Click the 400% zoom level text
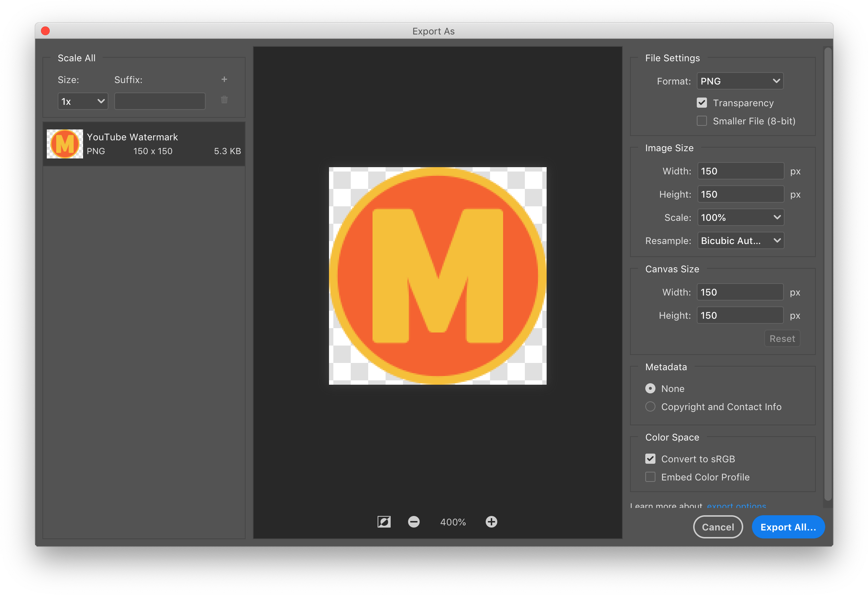Image resolution: width=868 pixels, height=595 pixels. click(x=453, y=522)
